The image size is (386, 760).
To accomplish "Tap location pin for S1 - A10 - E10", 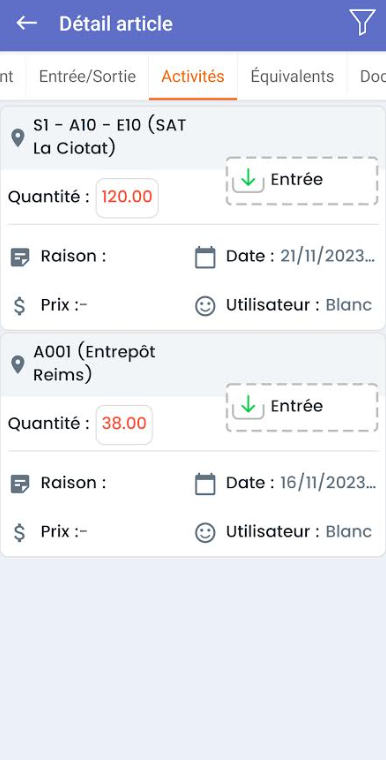I will point(18,138).
